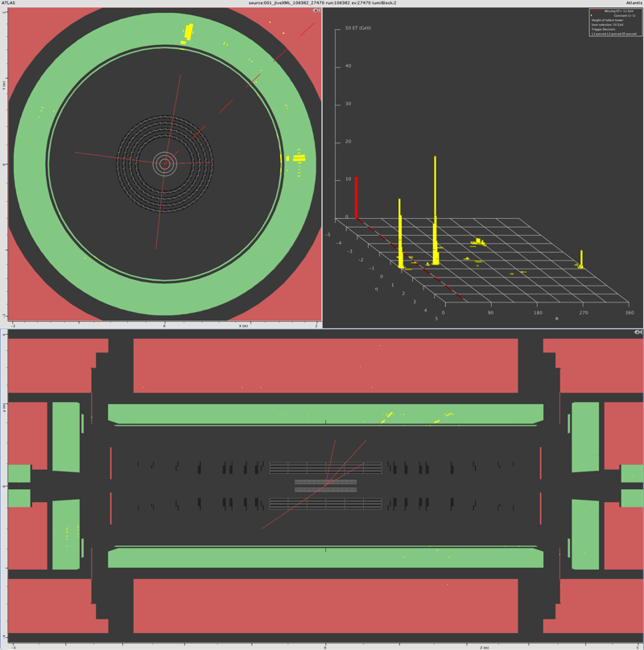Click the η axis label of lego plot
The height and width of the screenshot is (650, 644).
(x=376, y=288)
